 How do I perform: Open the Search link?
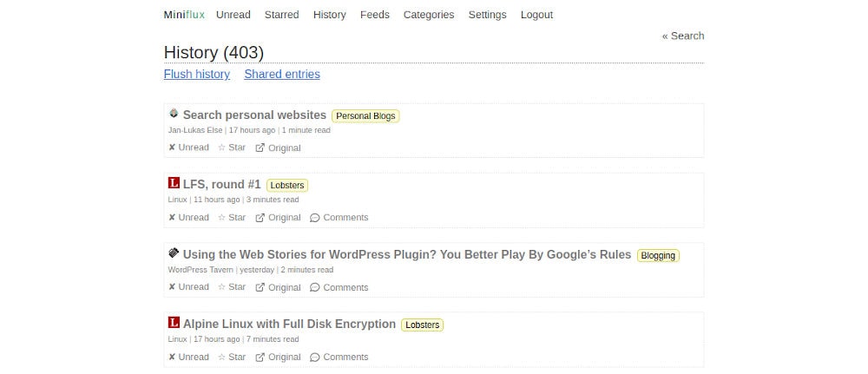tap(683, 36)
